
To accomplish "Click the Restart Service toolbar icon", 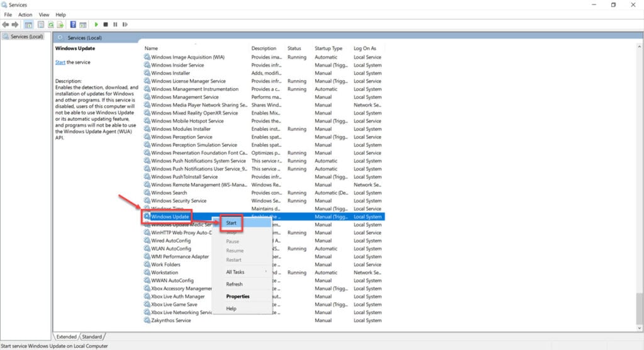I will 125,25.
